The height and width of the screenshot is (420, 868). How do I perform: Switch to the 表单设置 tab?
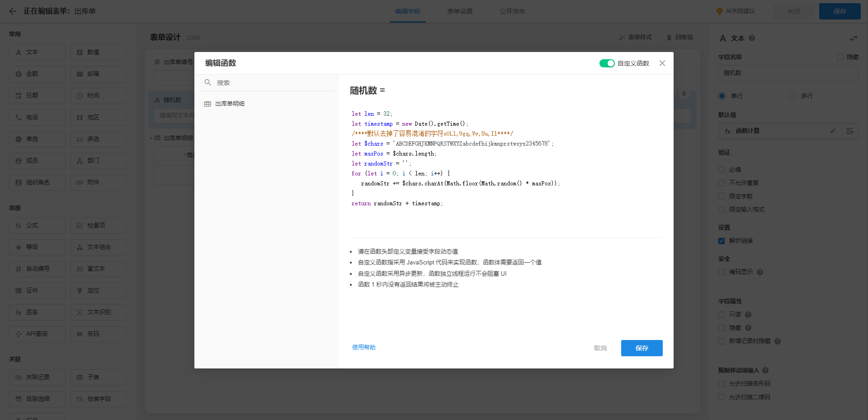click(x=460, y=11)
